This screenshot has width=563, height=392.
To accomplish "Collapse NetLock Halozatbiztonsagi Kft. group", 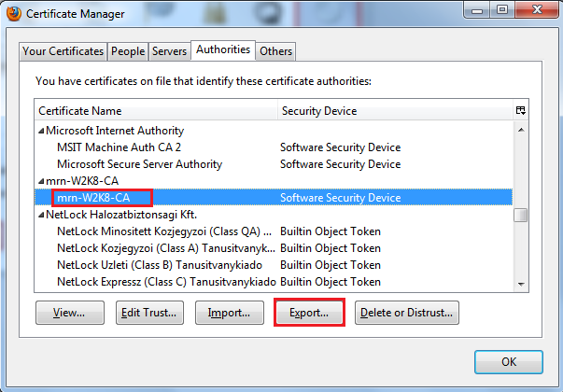I will pos(41,215).
